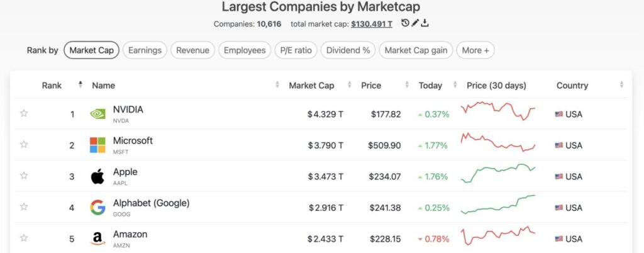Toggle favorite star for NVIDIA
Screen dimensions: 644x253
point(24,113)
